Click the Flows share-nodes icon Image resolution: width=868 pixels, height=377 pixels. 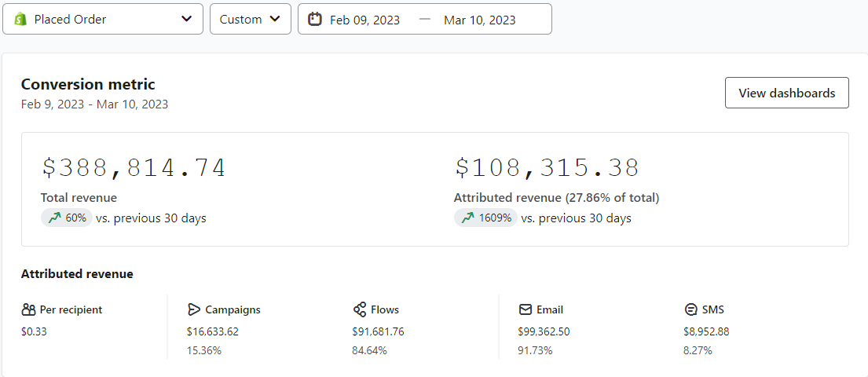(359, 309)
